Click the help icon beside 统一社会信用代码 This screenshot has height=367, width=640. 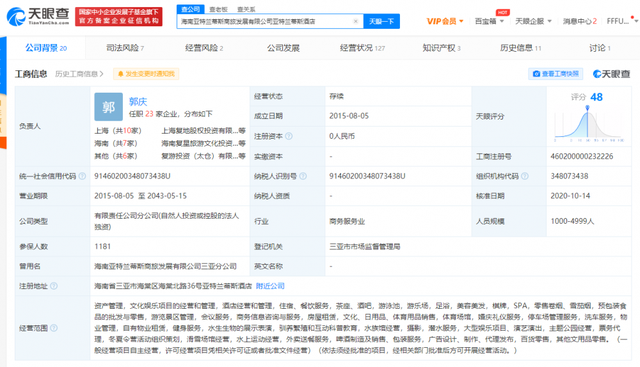point(82,176)
